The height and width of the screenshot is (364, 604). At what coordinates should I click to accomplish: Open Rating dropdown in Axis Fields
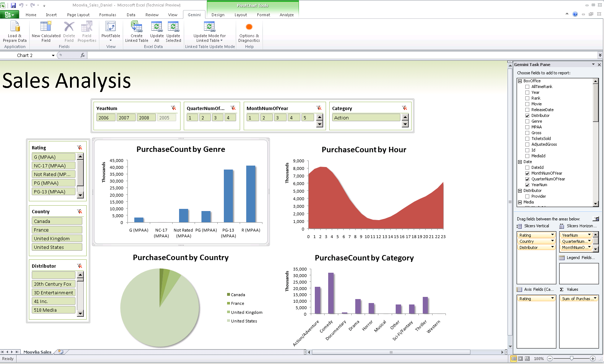[x=552, y=298]
